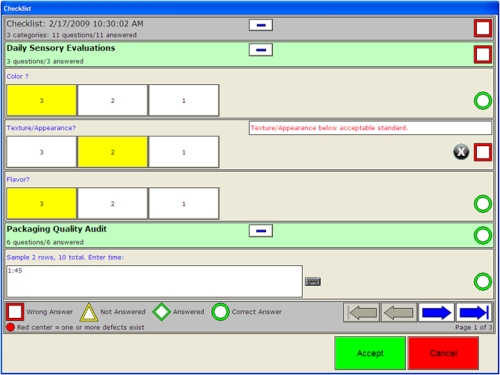Click the black X defect icon
The image size is (500, 375).
point(461,152)
